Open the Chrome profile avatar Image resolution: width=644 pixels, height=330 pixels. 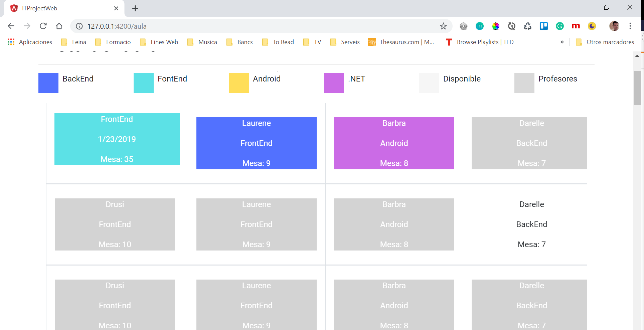(x=614, y=26)
